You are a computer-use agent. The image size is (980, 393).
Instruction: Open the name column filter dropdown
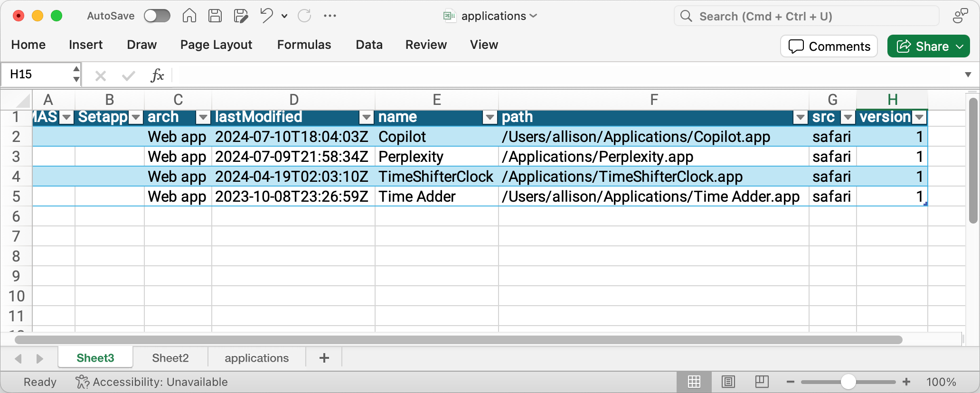(x=490, y=117)
